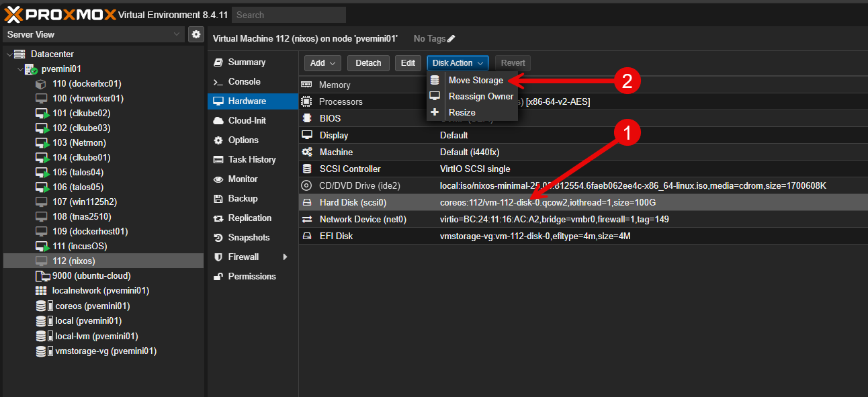868x397 pixels.
Task: Click the BIOS chip icon
Action: [307, 118]
